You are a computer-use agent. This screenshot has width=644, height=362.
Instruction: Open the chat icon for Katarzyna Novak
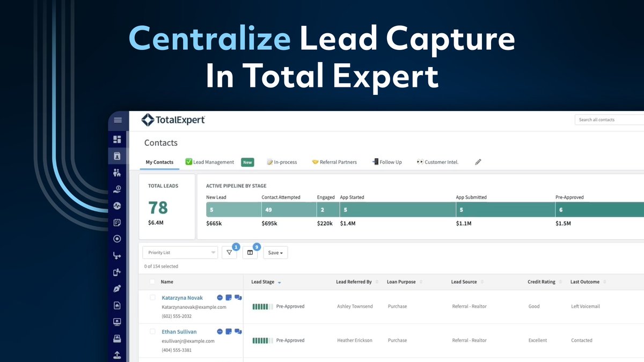(238, 298)
